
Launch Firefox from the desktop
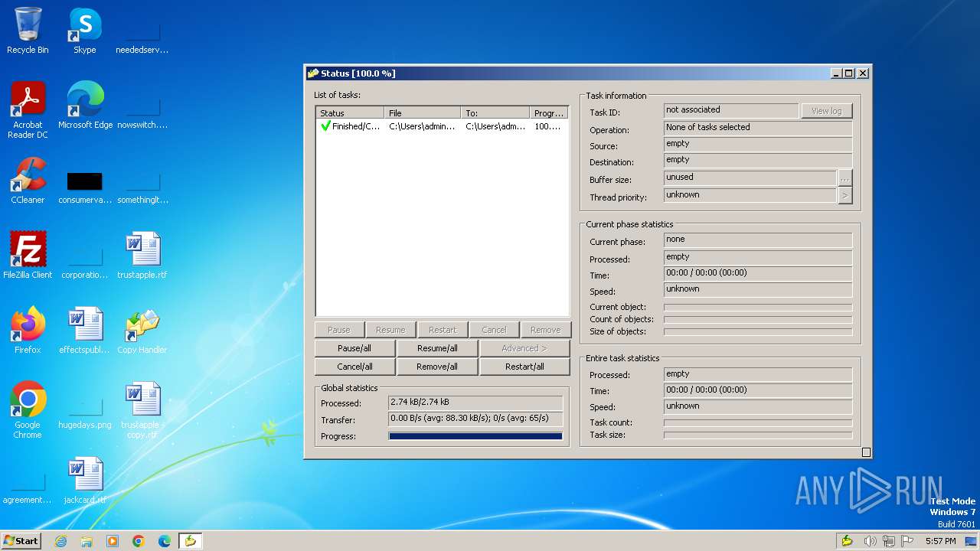[28, 331]
